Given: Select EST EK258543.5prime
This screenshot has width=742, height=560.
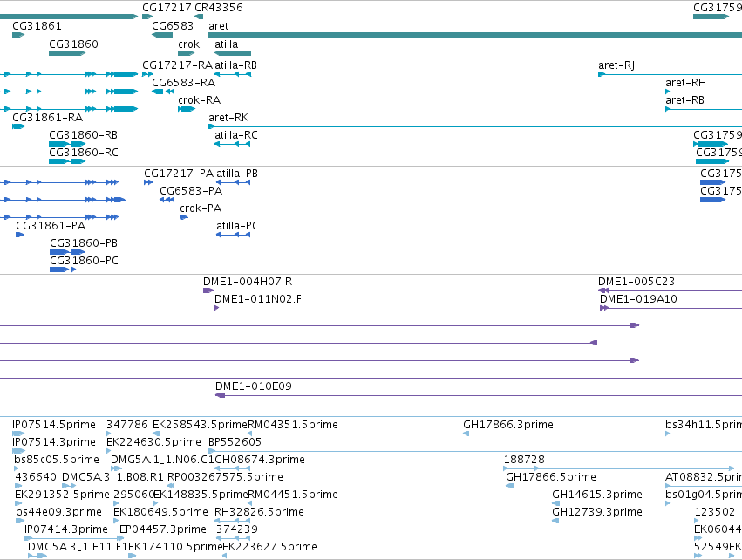Looking at the screenshot, I should click(x=201, y=425).
